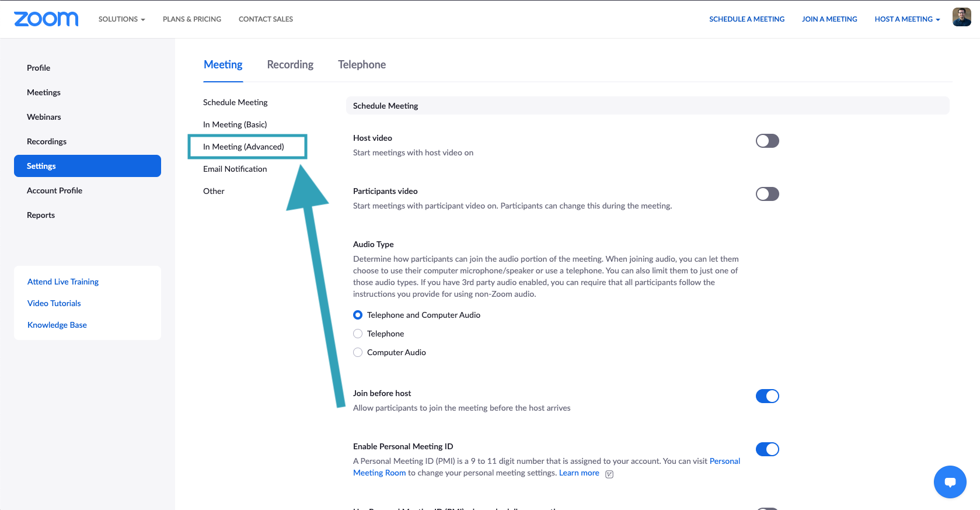Toggle Host video switch on
Screen dimensions: 980x510
[767, 141]
